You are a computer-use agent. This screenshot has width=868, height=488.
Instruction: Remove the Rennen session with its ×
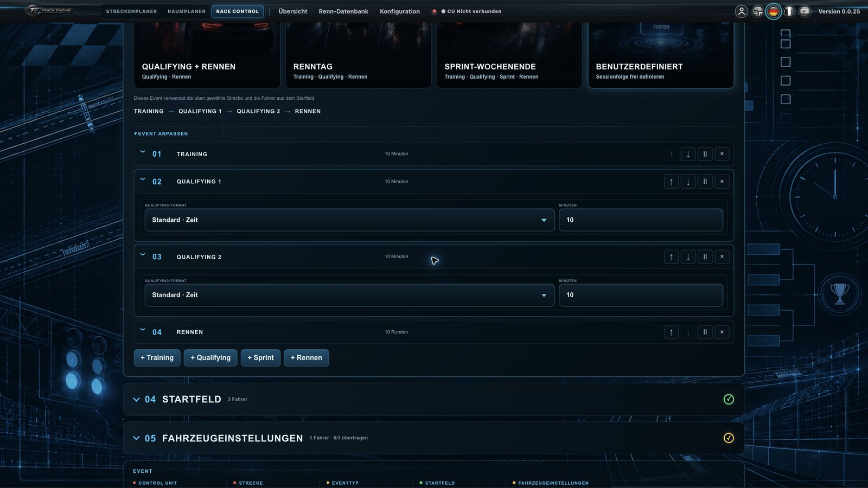pos(722,332)
